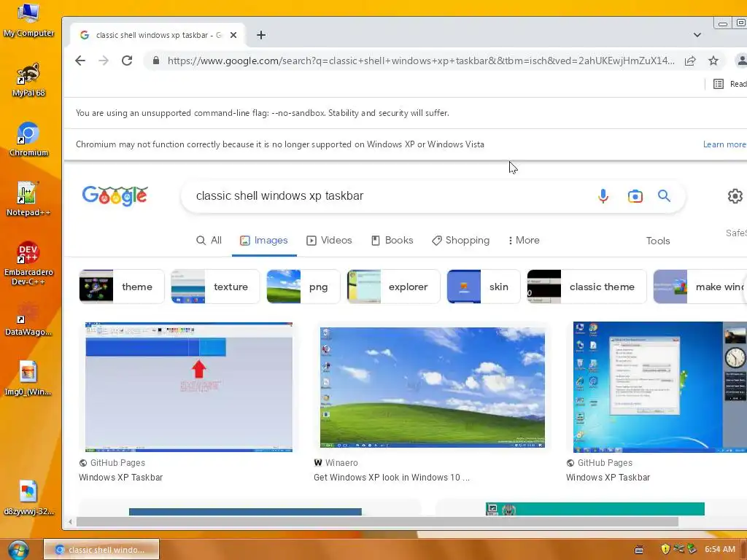Filter images by theme chip
This screenshot has height=560, width=747.
coord(122,287)
